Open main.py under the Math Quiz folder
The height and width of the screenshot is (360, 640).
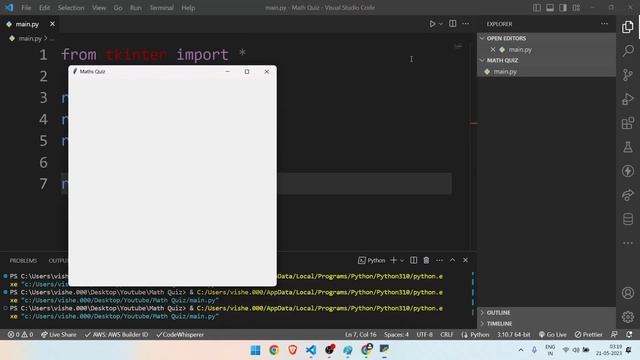[505, 71]
